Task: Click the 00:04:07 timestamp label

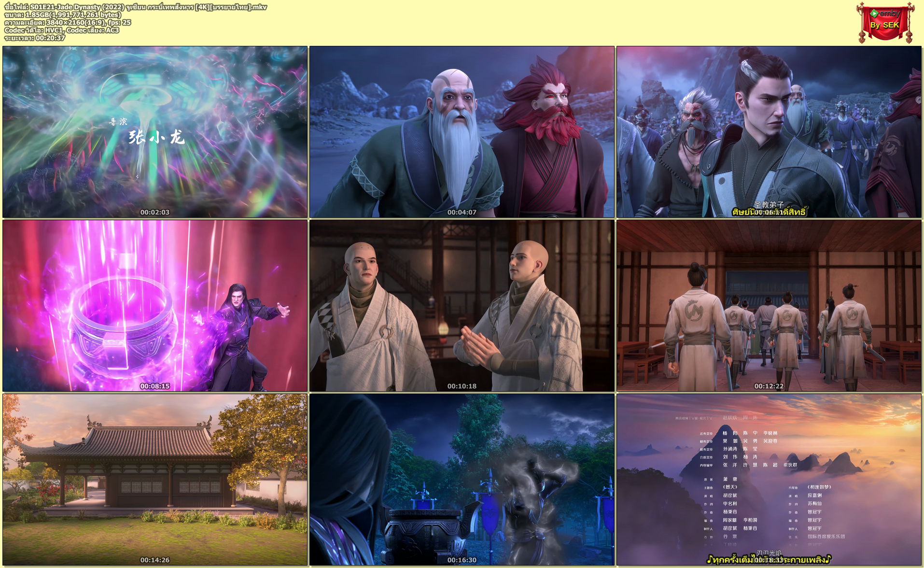Action: [462, 212]
